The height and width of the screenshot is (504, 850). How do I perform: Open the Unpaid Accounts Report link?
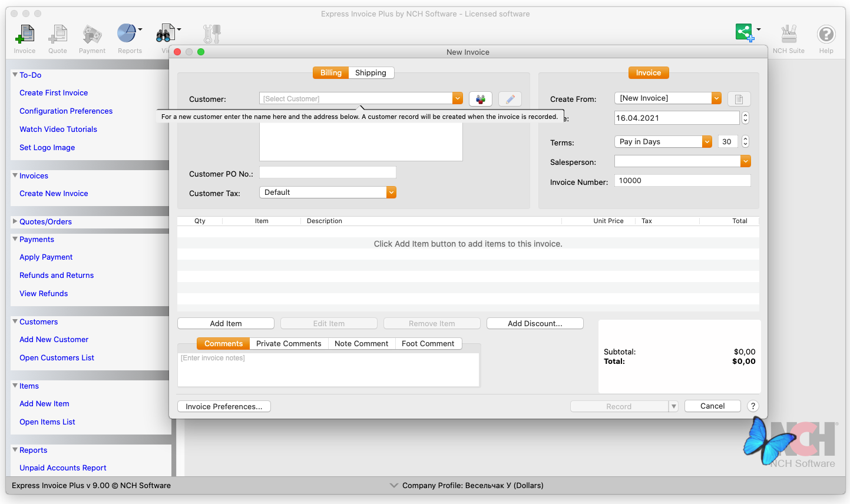click(63, 467)
